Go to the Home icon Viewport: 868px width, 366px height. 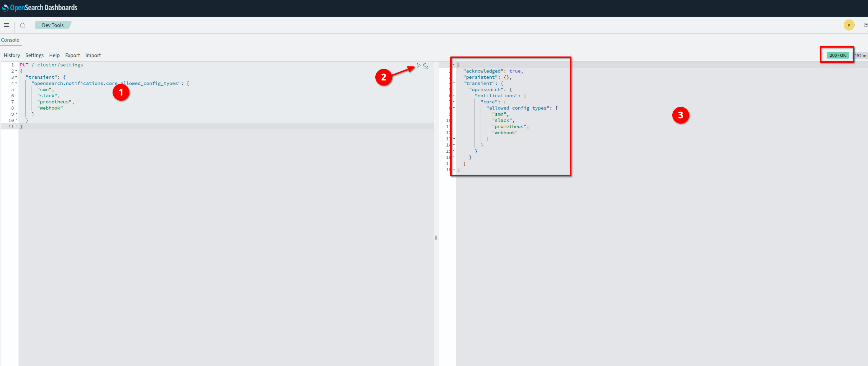[x=23, y=25]
